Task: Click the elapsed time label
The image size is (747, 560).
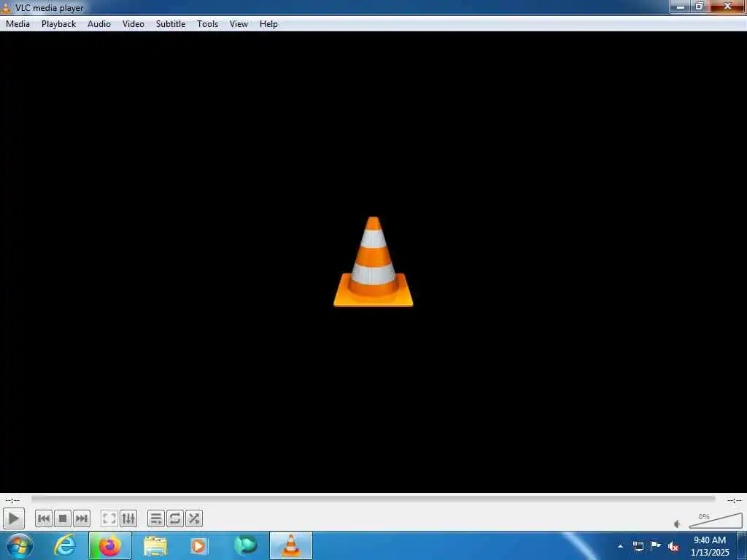Action: (13, 500)
